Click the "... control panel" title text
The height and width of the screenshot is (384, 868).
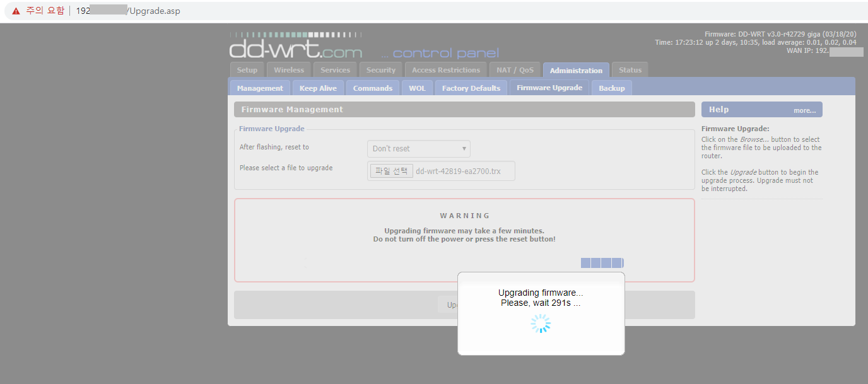[440, 53]
